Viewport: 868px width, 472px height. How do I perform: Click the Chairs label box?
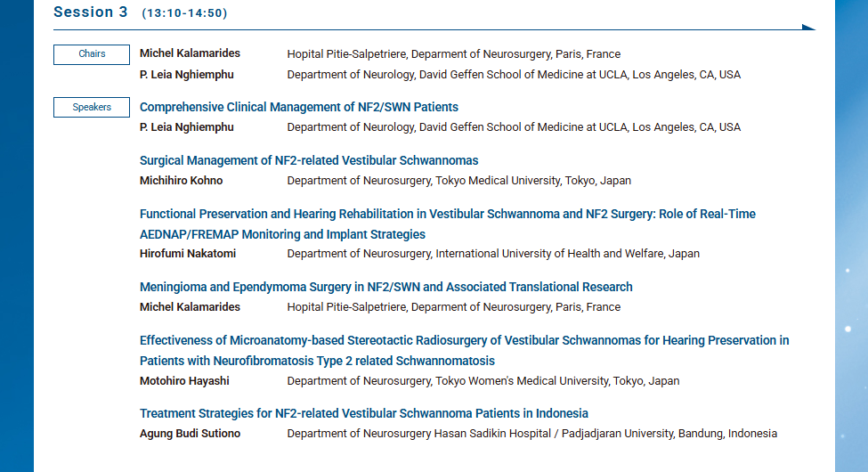(92, 54)
